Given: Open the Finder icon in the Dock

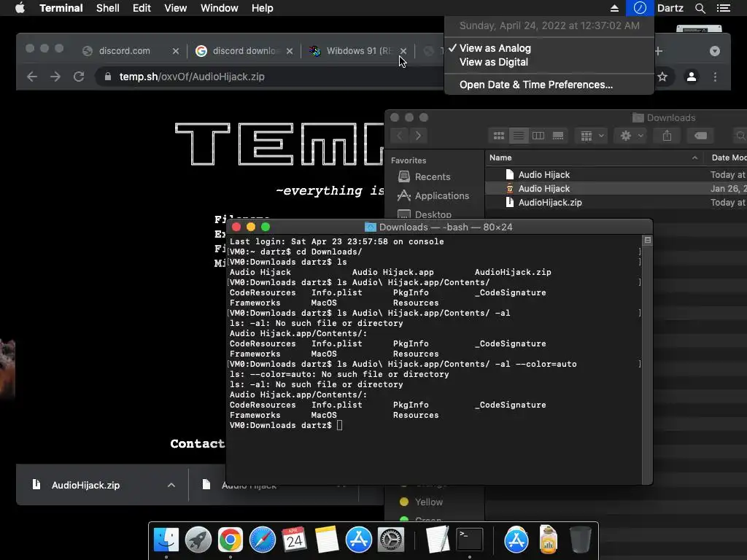Looking at the screenshot, I should (x=166, y=540).
